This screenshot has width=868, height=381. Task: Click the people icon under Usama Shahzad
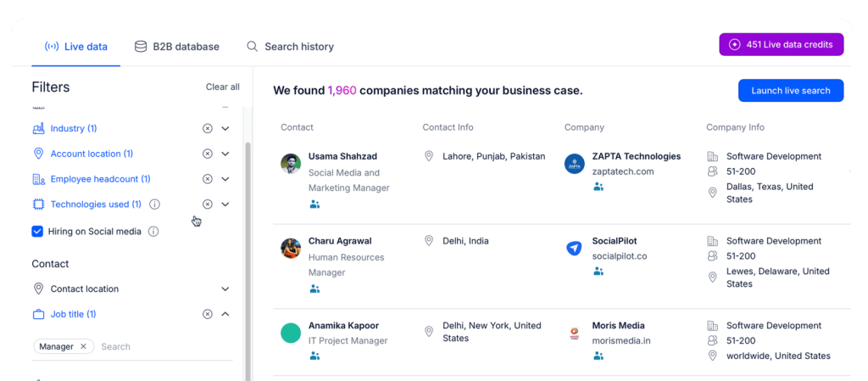pyautogui.click(x=314, y=205)
